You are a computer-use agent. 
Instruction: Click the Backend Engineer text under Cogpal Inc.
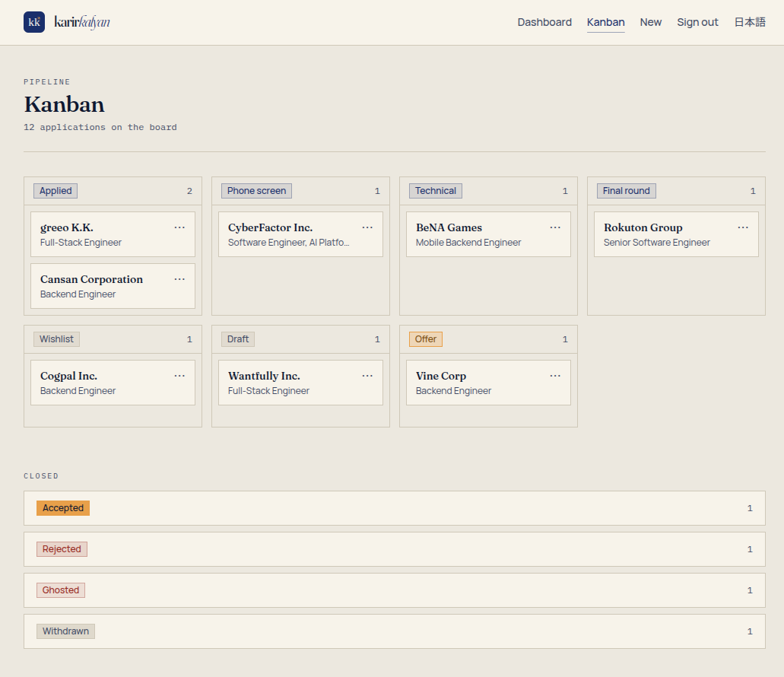coord(78,391)
